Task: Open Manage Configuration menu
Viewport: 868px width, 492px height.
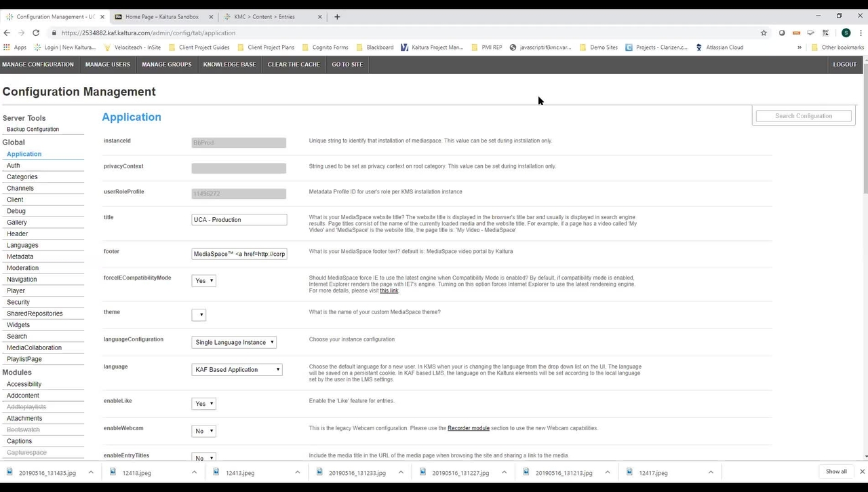Action: (x=38, y=64)
